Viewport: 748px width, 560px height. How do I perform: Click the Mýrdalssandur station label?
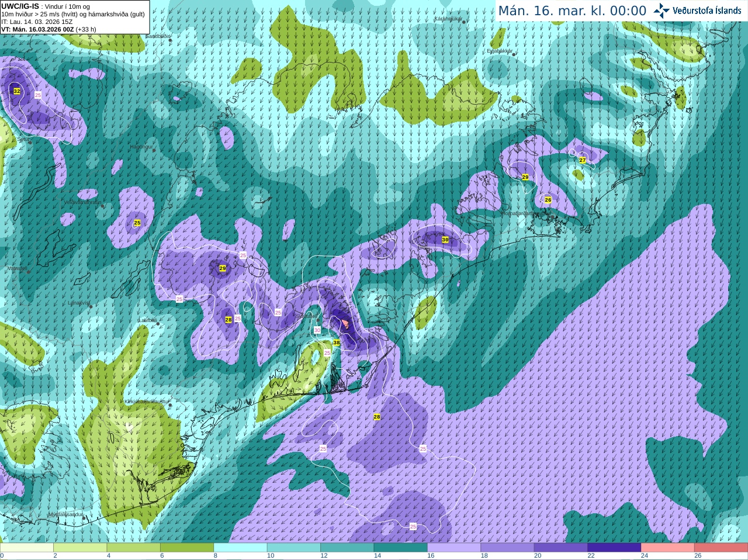pos(65,514)
